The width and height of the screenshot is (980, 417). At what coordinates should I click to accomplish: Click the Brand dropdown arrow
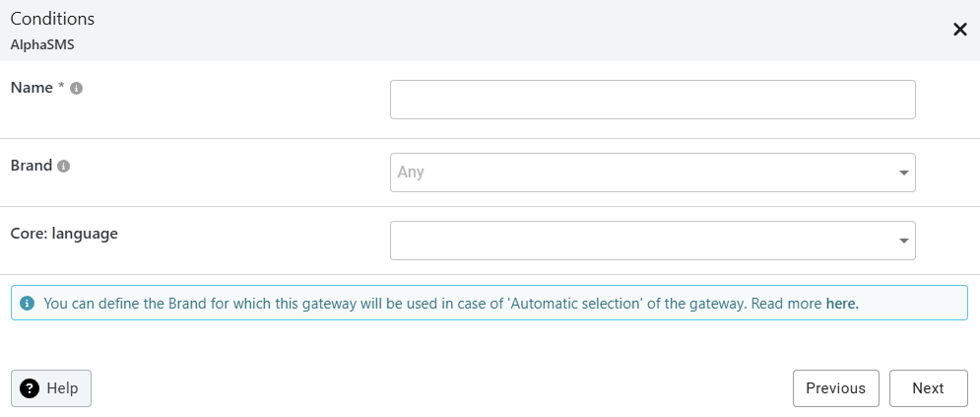[903, 174]
